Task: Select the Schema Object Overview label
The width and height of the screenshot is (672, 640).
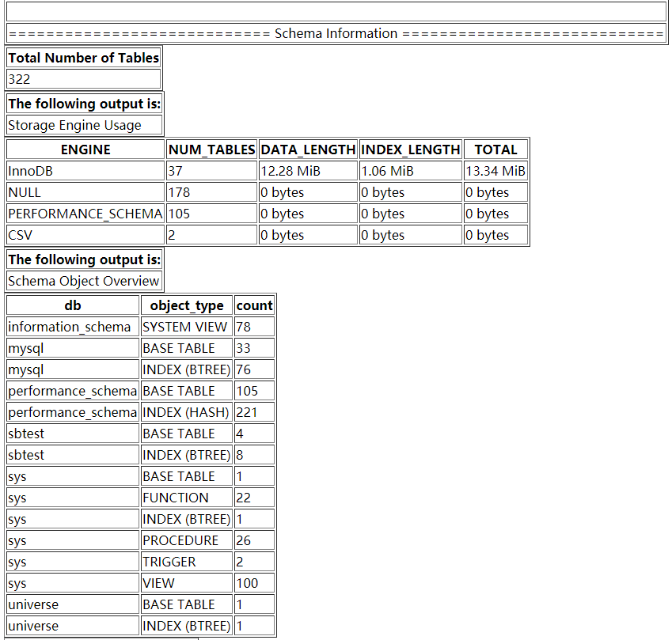Action: click(85, 281)
